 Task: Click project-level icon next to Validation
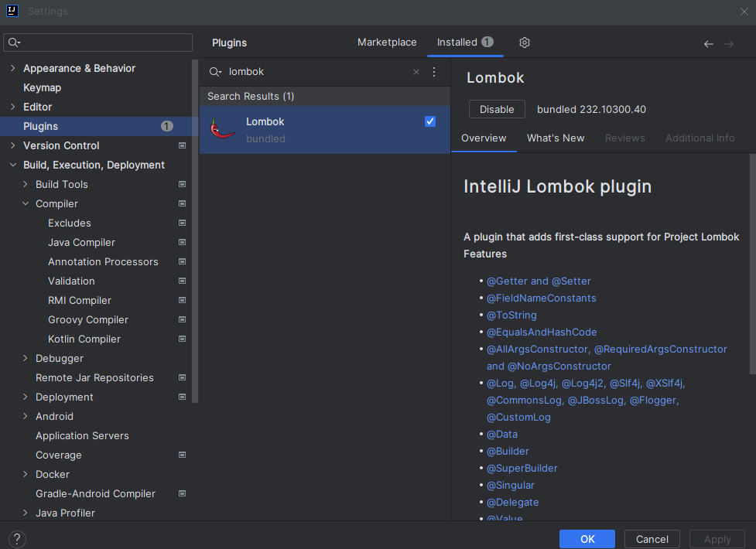coord(183,281)
